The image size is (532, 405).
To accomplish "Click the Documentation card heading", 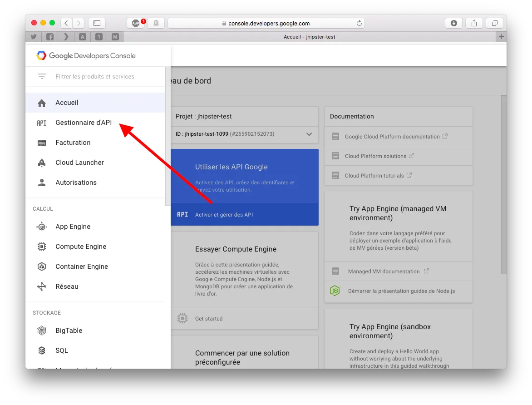I will [x=352, y=116].
